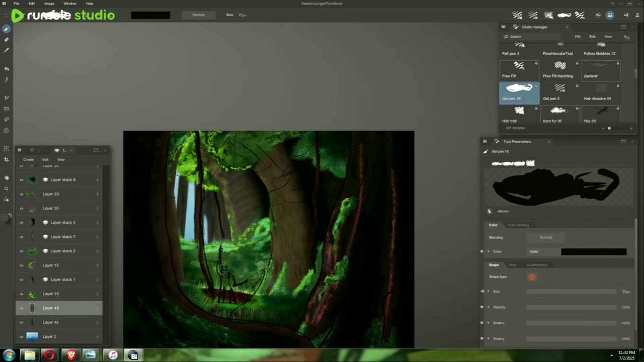Open the Window menu in the menu bar
The height and width of the screenshot is (362, 644).
pos(70,4)
